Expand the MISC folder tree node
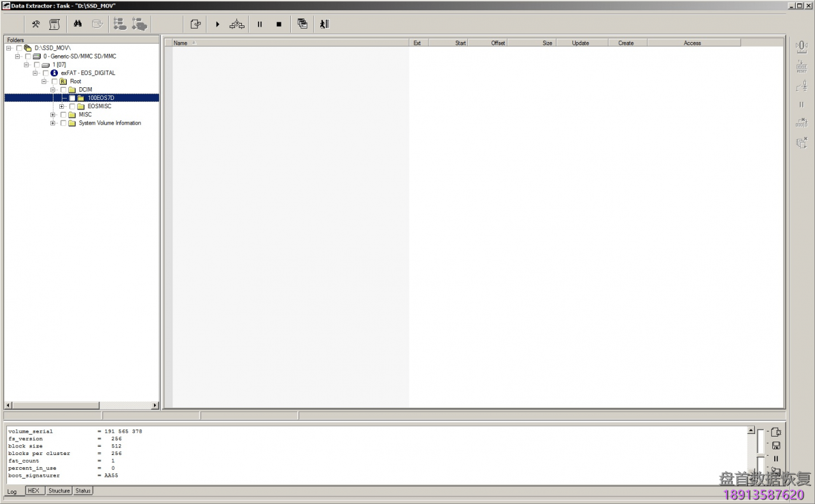Viewport: 815px width, 504px height. click(53, 115)
